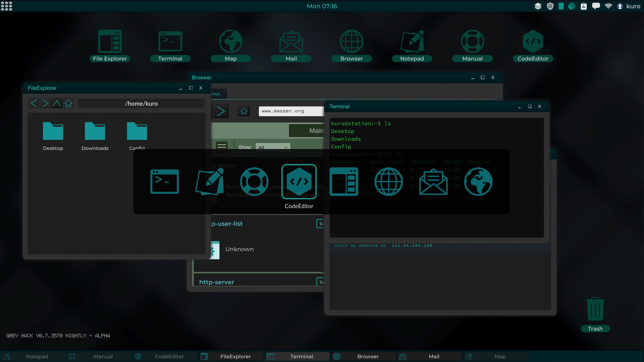Image resolution: width=644 pixels, height=362 pixels.
Task: Choose CodeEditor in the app switcher
Action: point(299,181)
